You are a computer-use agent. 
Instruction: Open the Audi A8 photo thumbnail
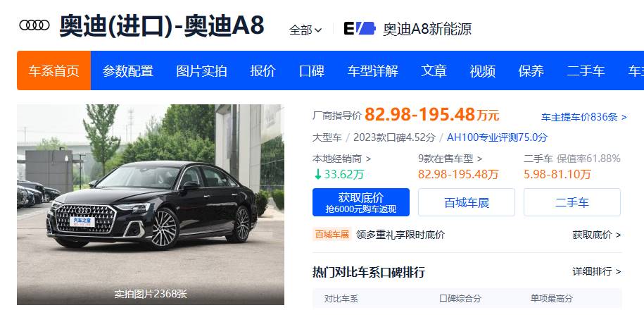click(151, 204)
